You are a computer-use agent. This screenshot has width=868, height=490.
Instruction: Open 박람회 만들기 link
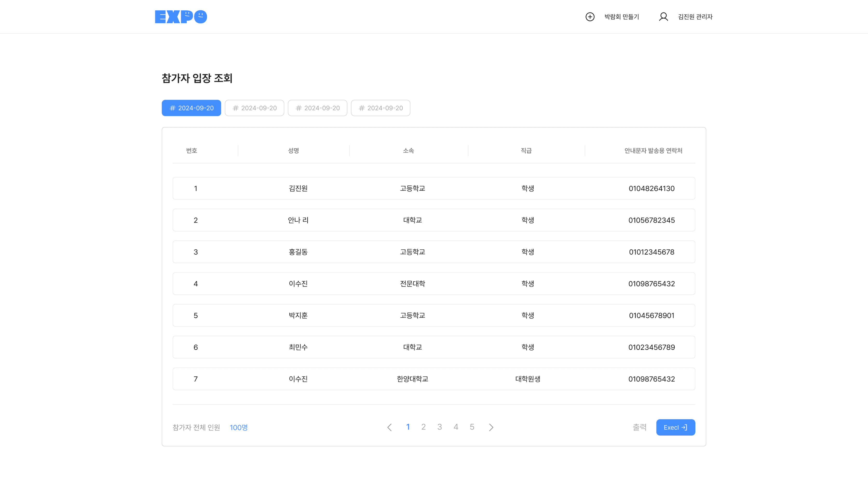click(x=621, y=17)
